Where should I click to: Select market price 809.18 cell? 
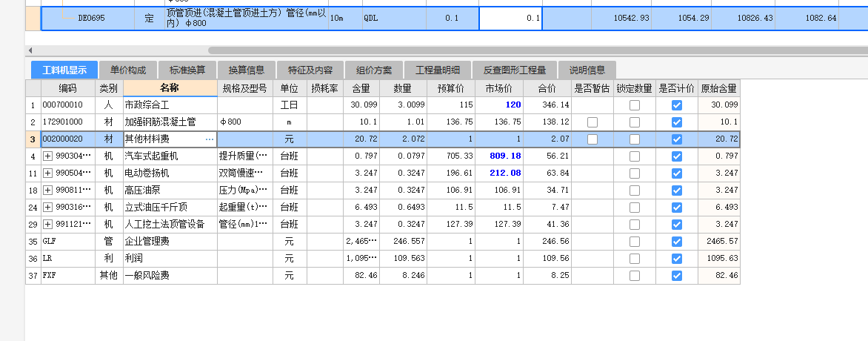click(498, 156)
